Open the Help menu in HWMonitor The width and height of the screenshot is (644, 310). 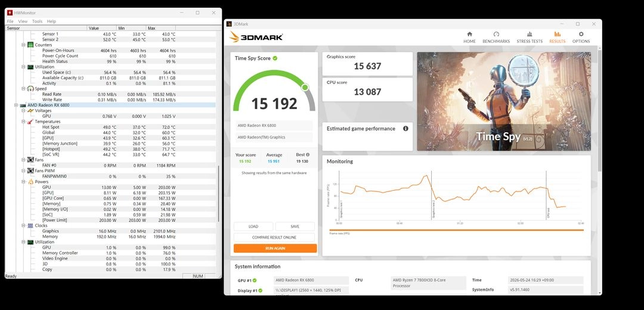point(51,21)
